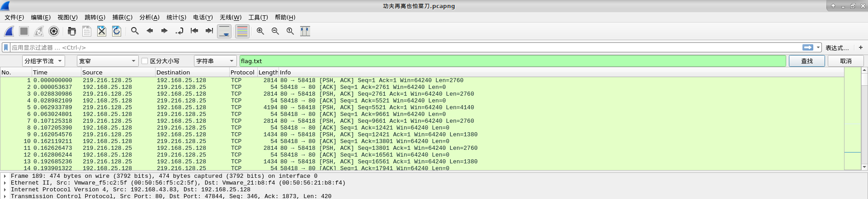This screenshot has height=199, width=868.
Task: Select packet 1 at time 0.000000000
Action: click(x=422, y=80)
